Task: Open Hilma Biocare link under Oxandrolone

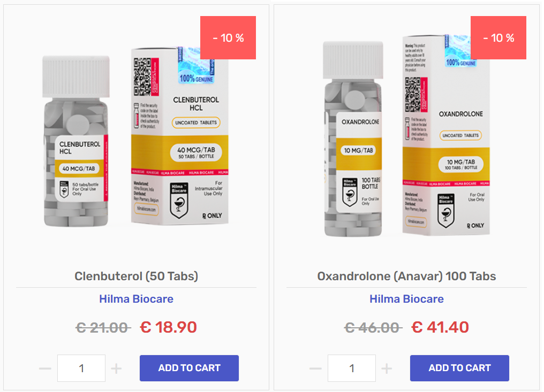Action: click(406, 299)
